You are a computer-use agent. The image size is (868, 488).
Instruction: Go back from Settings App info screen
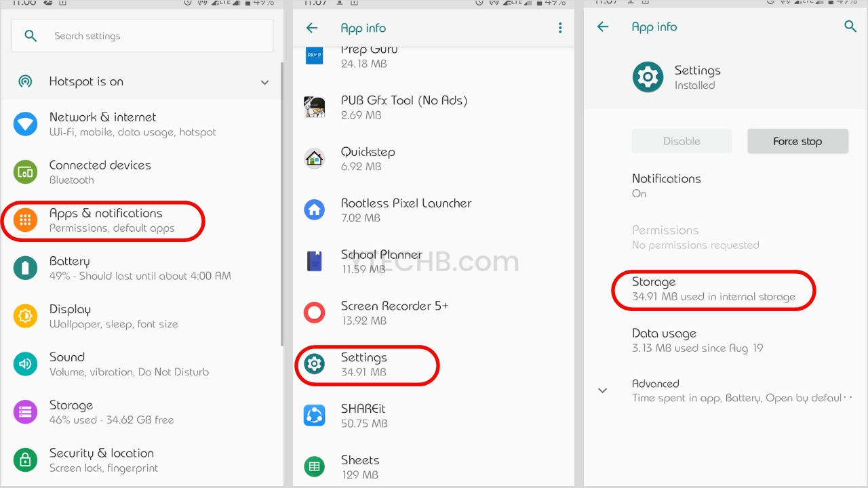pos(603,26)
